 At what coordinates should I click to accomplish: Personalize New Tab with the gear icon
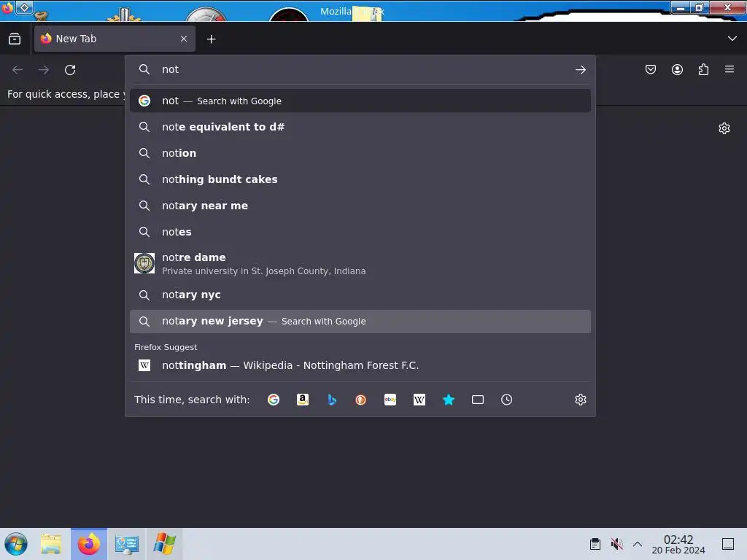tap(724, 128)
